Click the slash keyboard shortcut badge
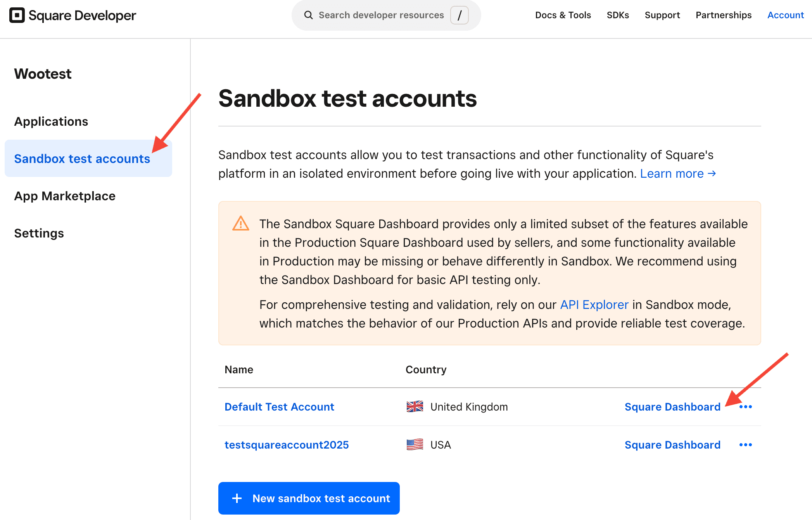The width and height of the screenshot is (812, 520). (460, 15)
